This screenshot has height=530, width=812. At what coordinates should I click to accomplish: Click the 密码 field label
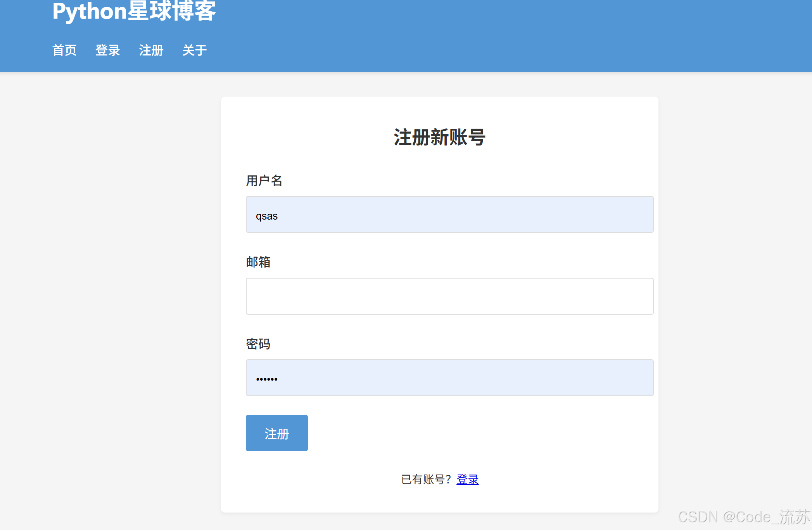[258, 344]
